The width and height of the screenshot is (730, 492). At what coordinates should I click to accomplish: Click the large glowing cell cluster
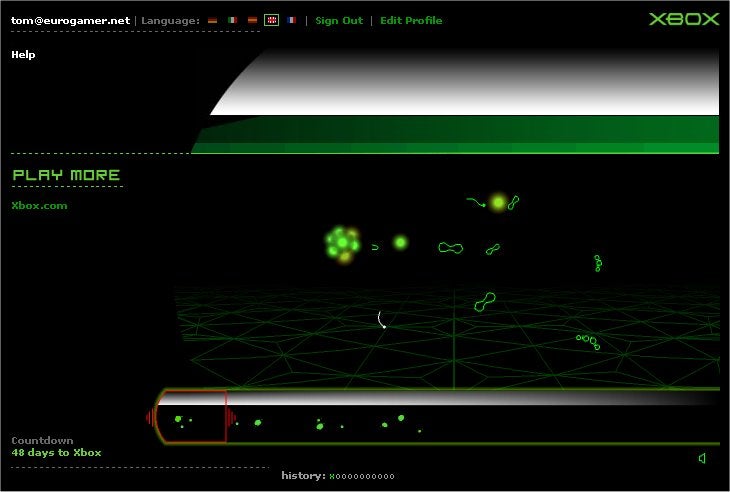[343, 244]
